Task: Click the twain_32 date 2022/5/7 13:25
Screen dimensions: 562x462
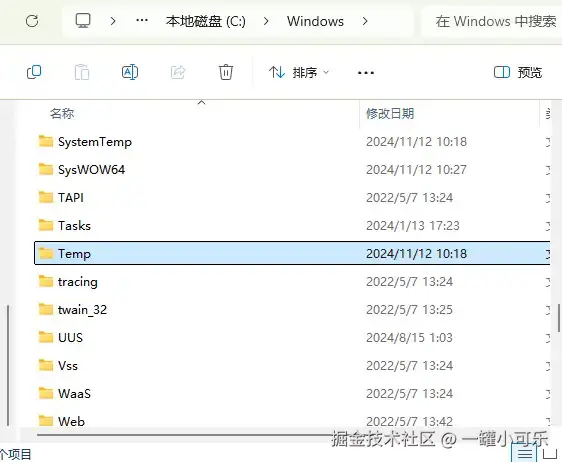Action: [409, 310]
